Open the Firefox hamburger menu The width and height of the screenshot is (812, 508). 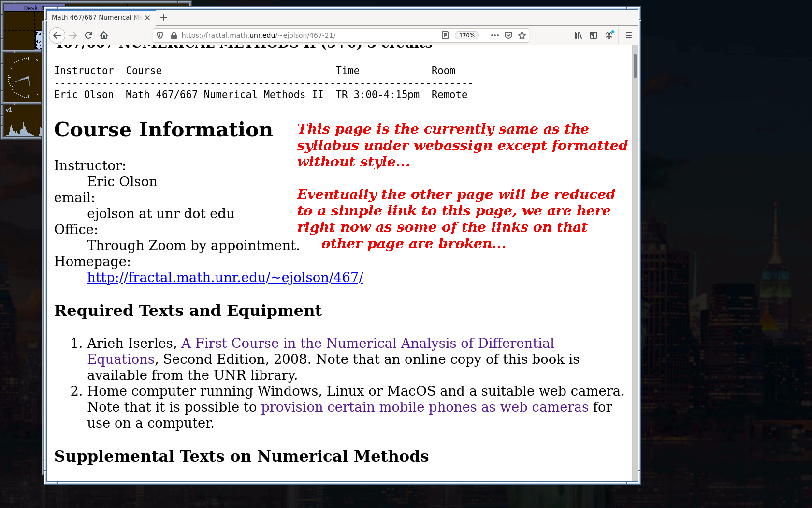(x=628, y=35)
